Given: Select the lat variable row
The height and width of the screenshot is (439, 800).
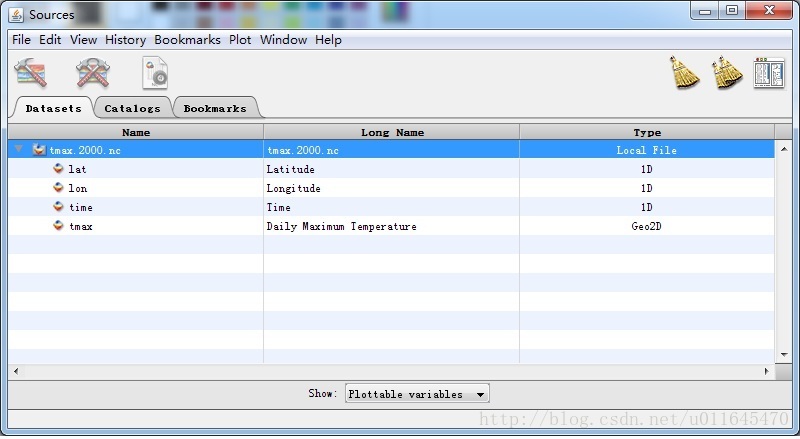Looking at the screenshot, I should pyautogui.click(x=391, y=168).
